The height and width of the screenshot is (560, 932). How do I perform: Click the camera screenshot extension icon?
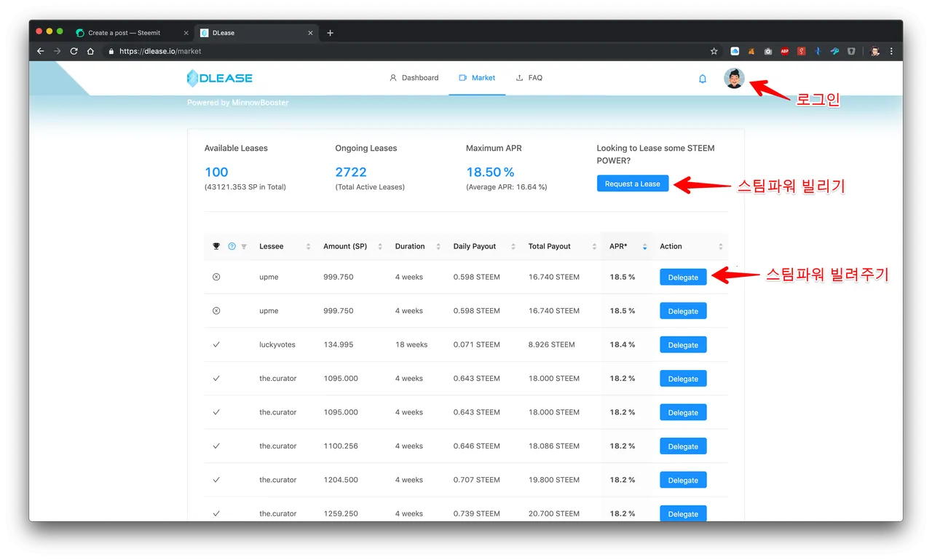[768, 52]
